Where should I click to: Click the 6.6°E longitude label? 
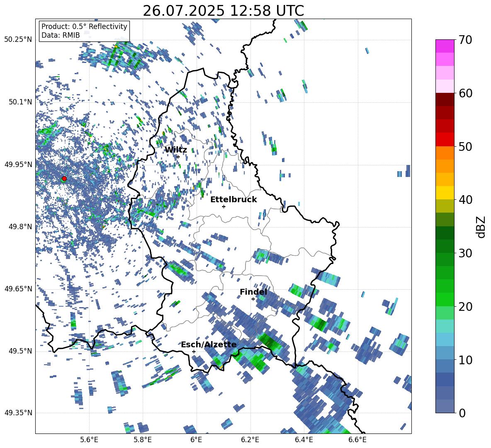point(357,440)
